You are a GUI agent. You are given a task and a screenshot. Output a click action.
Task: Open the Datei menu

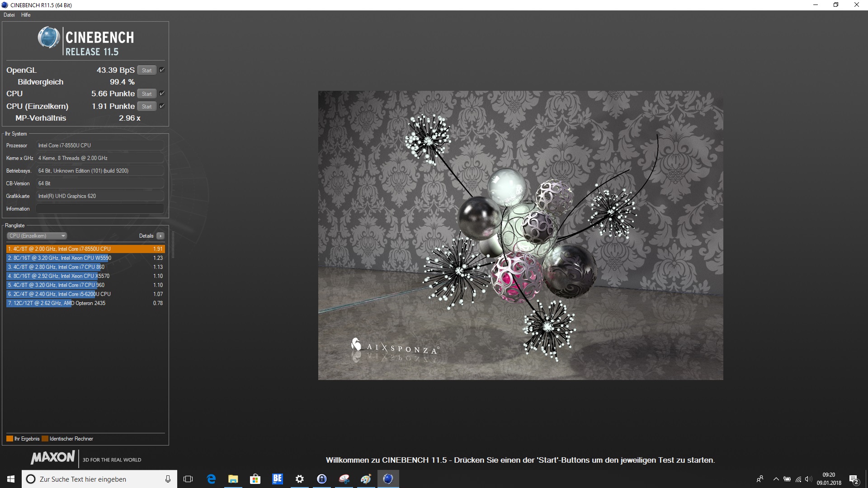tap(9, 15)
